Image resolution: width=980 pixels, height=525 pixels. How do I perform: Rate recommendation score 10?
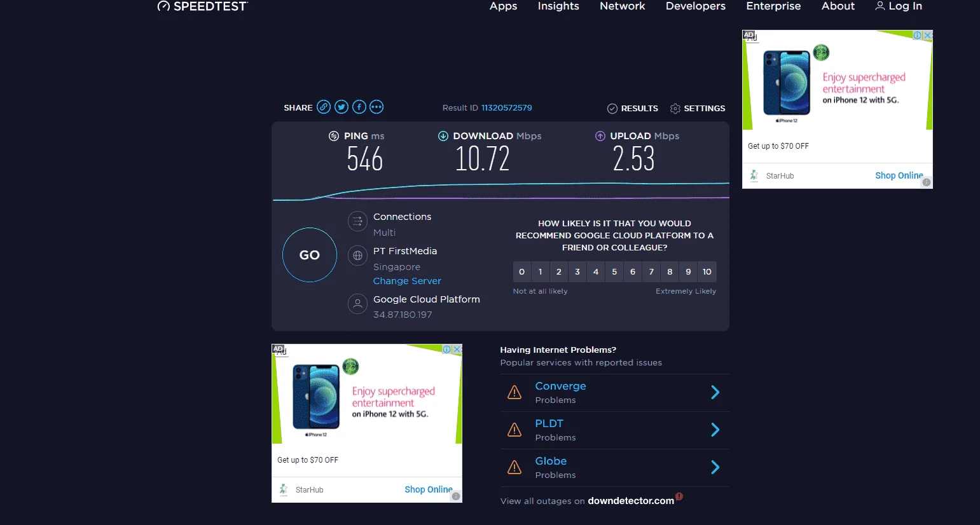point(707,271)
